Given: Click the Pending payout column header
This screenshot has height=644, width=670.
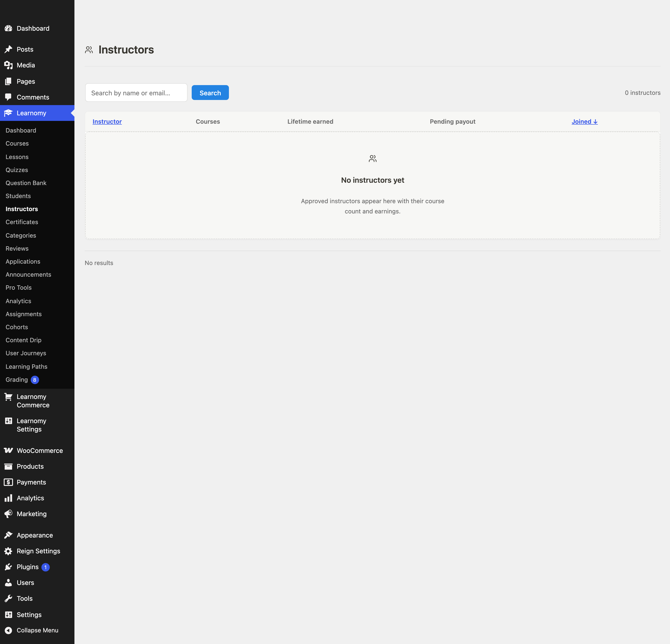Looking at the screenshot, I should (x=452, y=122).
